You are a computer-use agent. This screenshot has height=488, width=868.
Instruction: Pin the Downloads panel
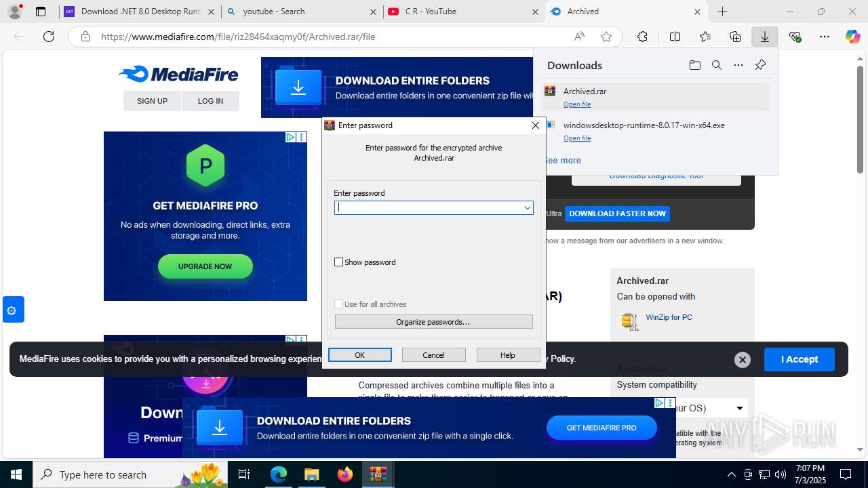point(760,65)
